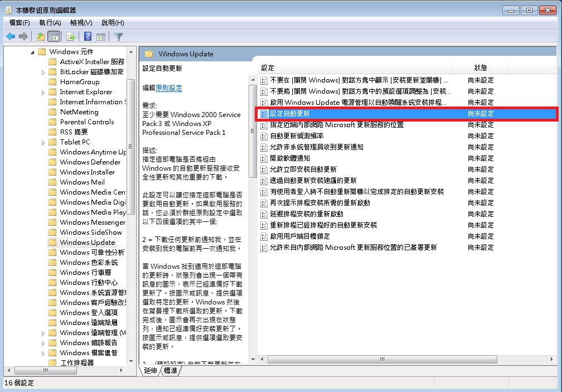Click the Filter funnel toolbar icon
Viewport: 562px width, 392px height.
pyautogui.click(x=119, y=37)
